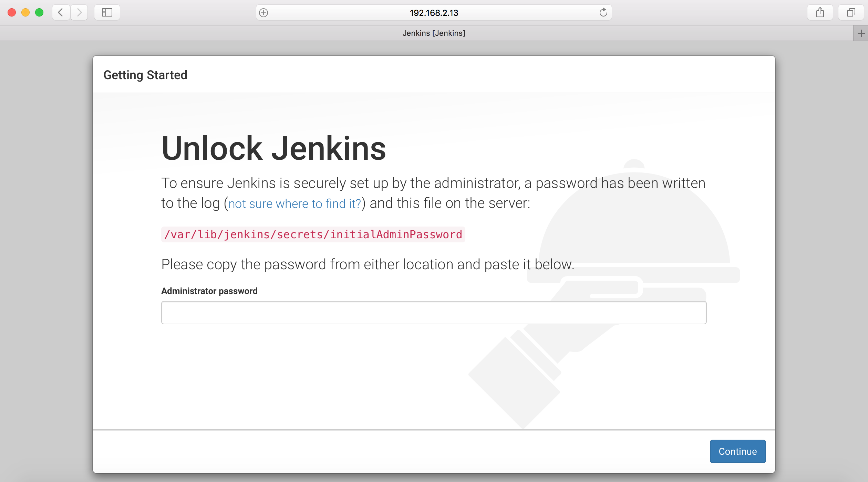This screenshot has width=868, height=482.
Task: Click 'Please copy the password' instruction text
Action: (368, 264)
